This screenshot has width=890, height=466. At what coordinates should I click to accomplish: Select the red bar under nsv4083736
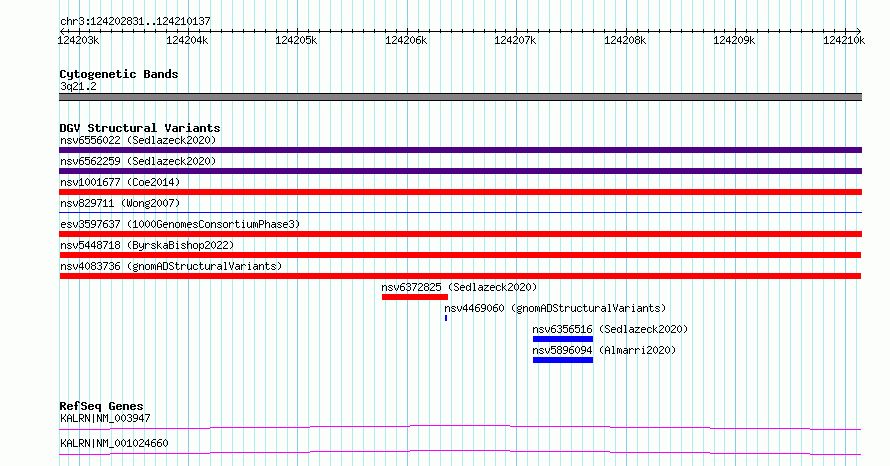[460, 276]
